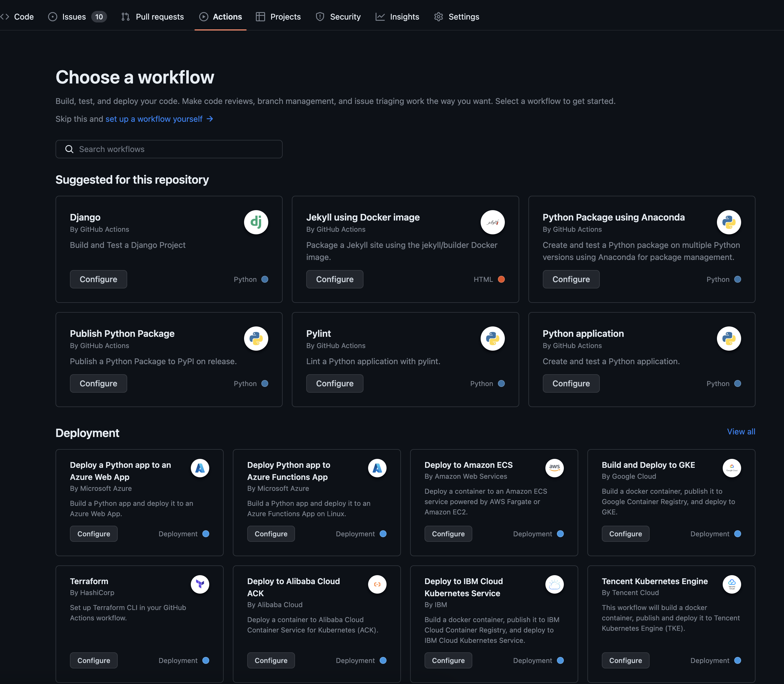Click the HTML language label on Jekyll card
Viewport: 784px width, 684px height.
(x=483, y=280)
